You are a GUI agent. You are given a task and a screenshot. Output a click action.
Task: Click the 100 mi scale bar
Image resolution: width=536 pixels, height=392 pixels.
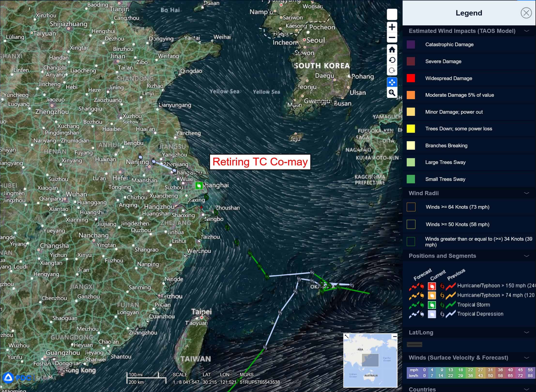(x=143, y=375)
